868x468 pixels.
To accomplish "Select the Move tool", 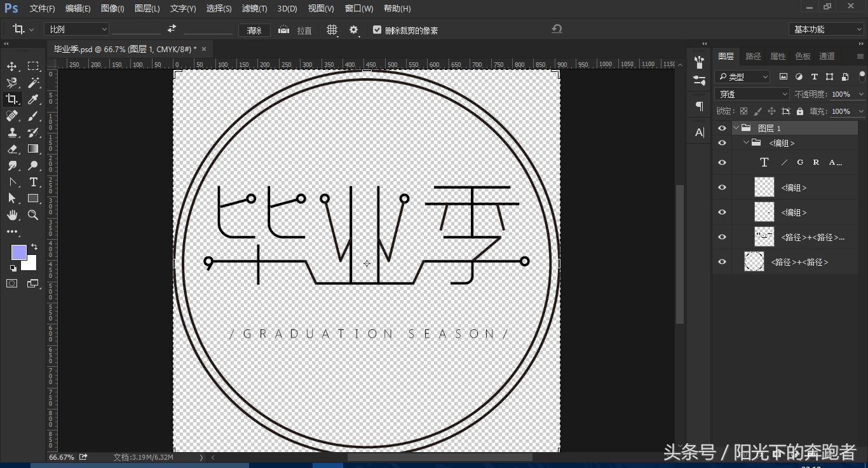I will click(11, 65).
